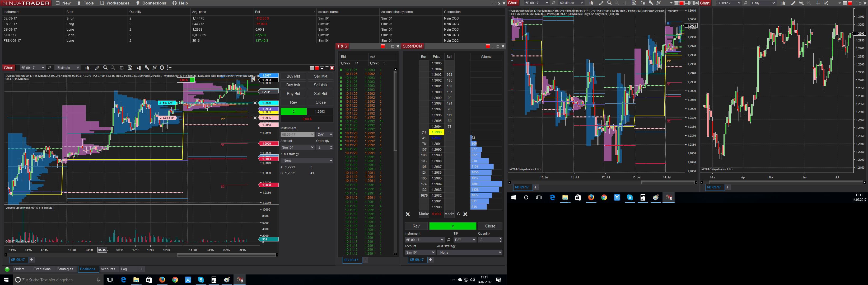868x285 pixels.
Task: Cancel Buy LMT order X on chart
Action: click(x=255, y=103)
